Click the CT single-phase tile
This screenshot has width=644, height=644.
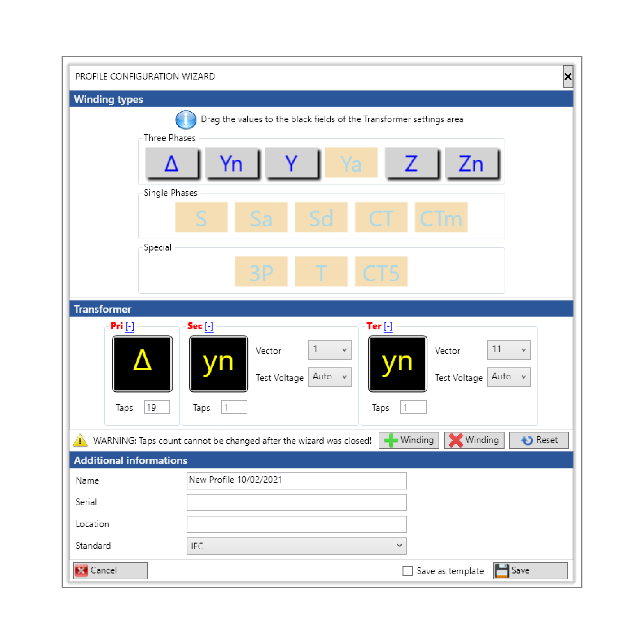[381, 217]
